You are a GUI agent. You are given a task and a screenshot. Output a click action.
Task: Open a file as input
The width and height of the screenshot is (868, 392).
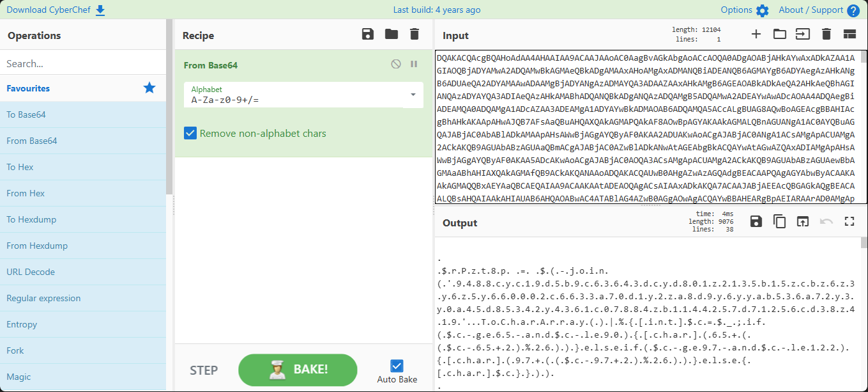click(802, 35)
